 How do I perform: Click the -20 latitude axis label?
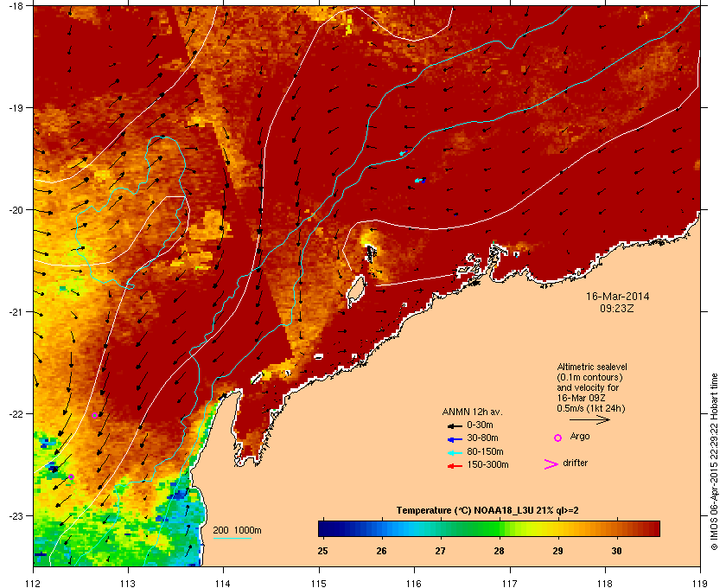point(16,210)
